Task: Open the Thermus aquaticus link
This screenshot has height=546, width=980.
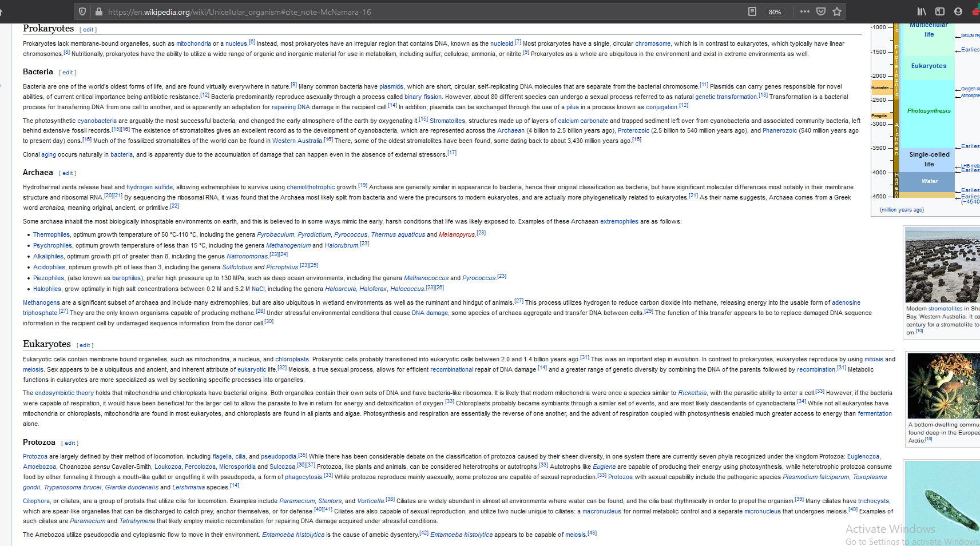Action: tap(398, 235)
